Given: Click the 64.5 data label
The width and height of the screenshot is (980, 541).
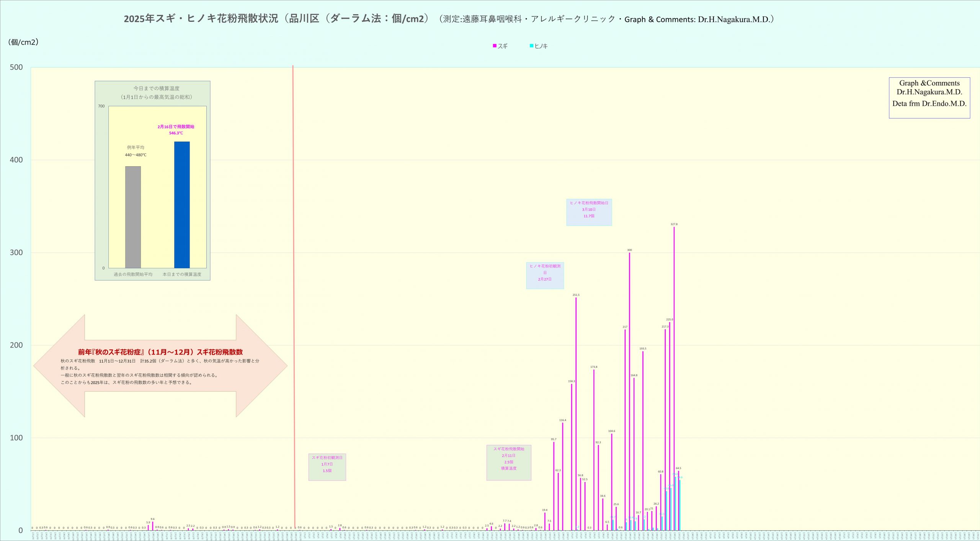Looking at the screenshot, I should [x=678, y=468].
